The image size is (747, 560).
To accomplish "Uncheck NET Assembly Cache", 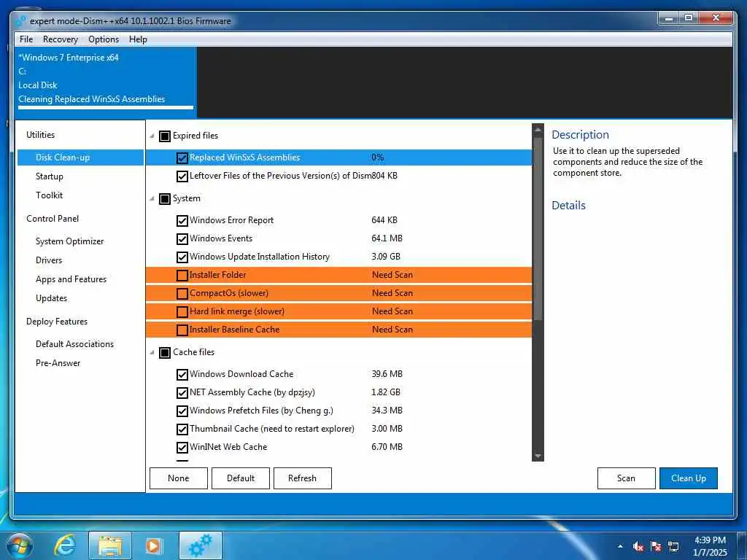I will (182, 392).
